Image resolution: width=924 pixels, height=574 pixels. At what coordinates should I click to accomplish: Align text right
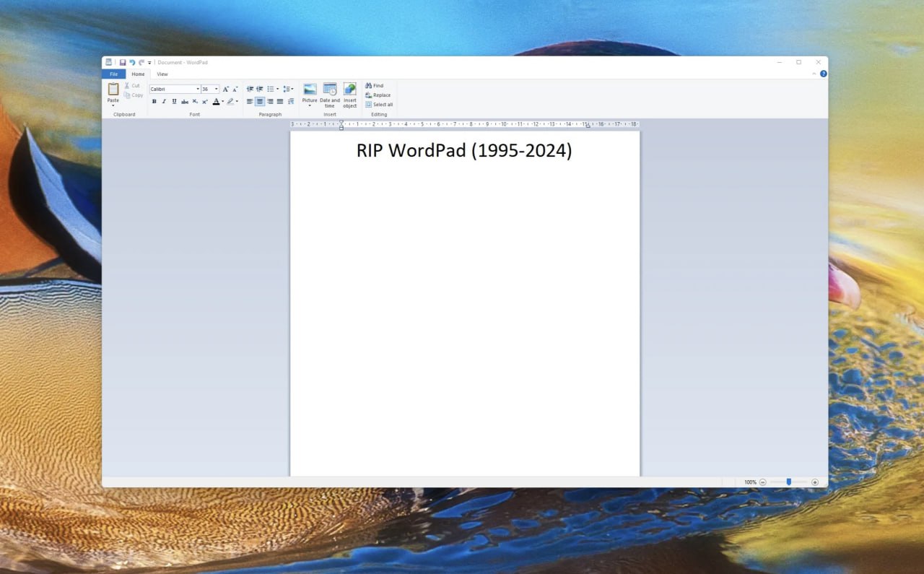(270, 101)
